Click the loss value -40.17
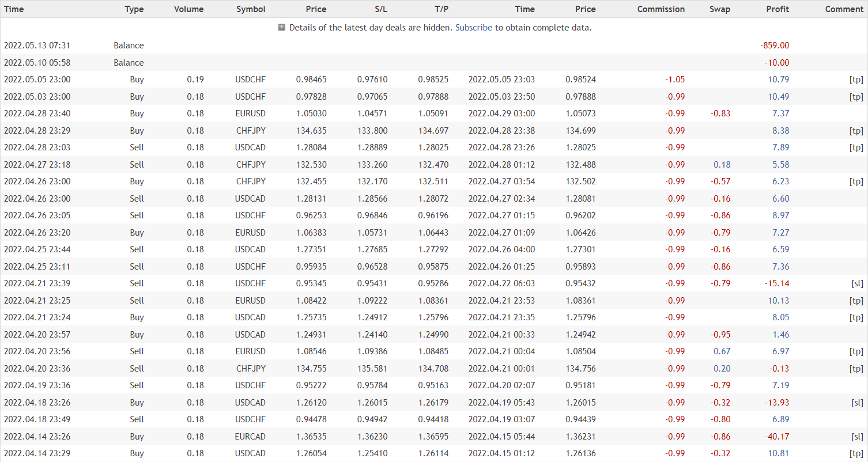The height and width of the screenshot is (462, 868). click(x=777, y=437)
